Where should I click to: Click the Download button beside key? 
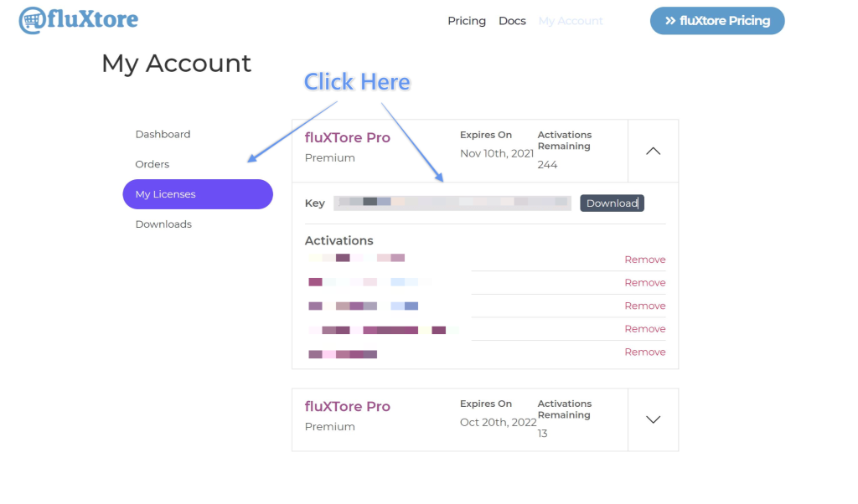[612, 203]
